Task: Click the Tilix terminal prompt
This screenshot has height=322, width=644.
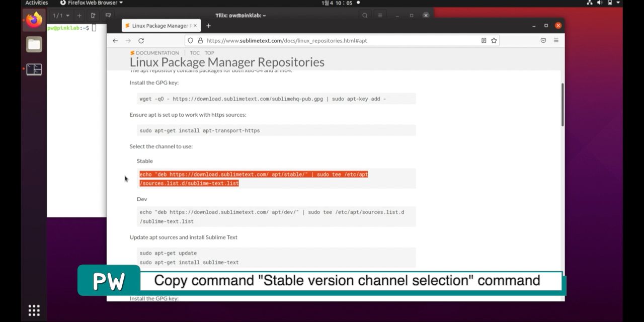Action: point(68,28)
